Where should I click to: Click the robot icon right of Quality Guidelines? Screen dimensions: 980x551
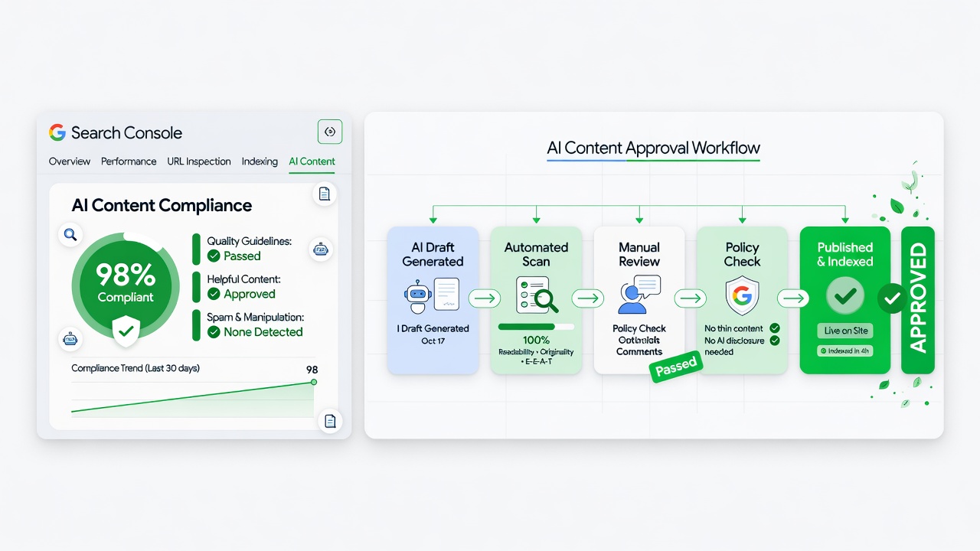click(x=320, y=249)
